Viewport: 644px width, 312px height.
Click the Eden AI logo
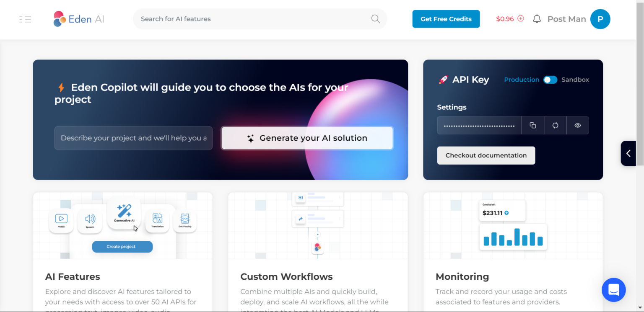pos(79,19)
